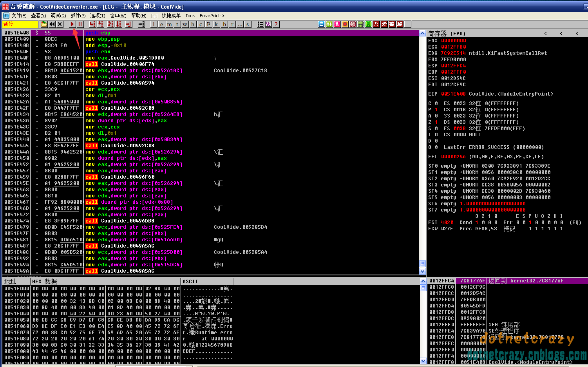Click the Open file toolbar icon
This screenshot has width=588, height=367.
(44, 24)
